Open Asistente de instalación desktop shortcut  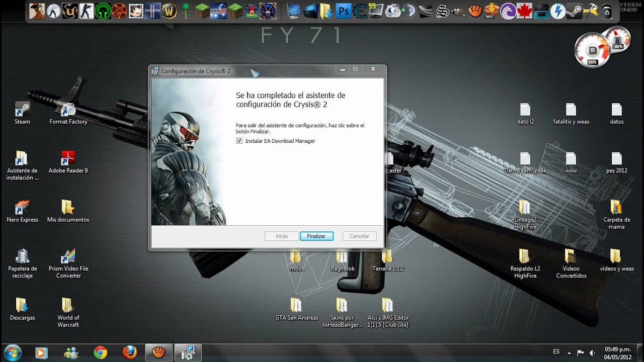coord(22,165)
